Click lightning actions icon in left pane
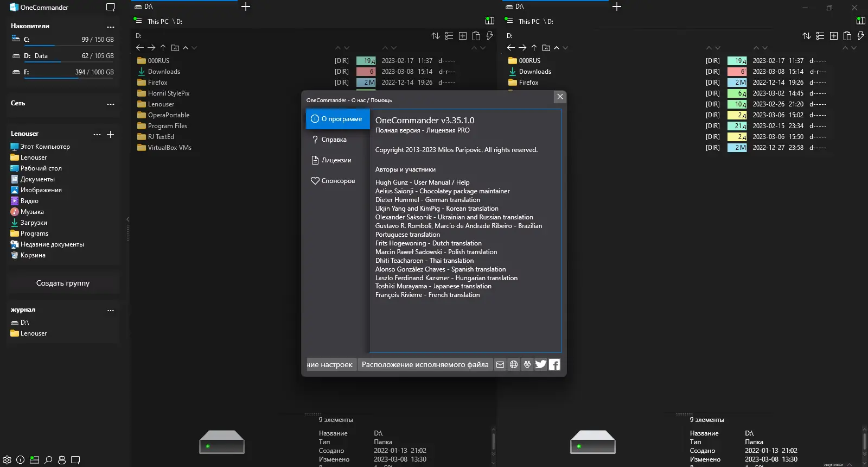 tap(490, 36)
